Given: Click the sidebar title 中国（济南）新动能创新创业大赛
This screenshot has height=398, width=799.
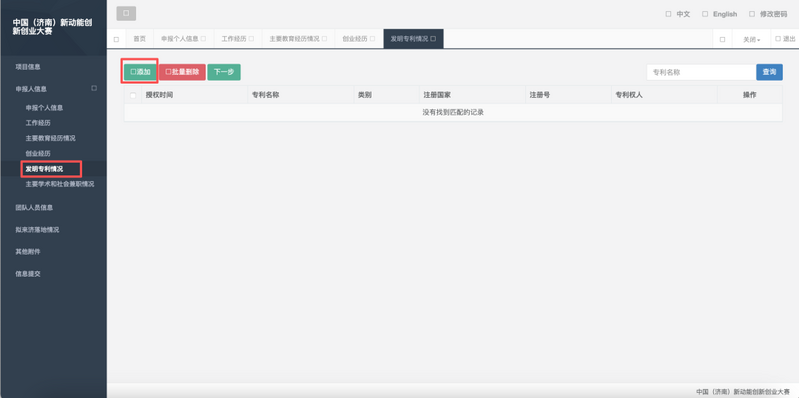Looking at the screenshot, I should point(52,27).
